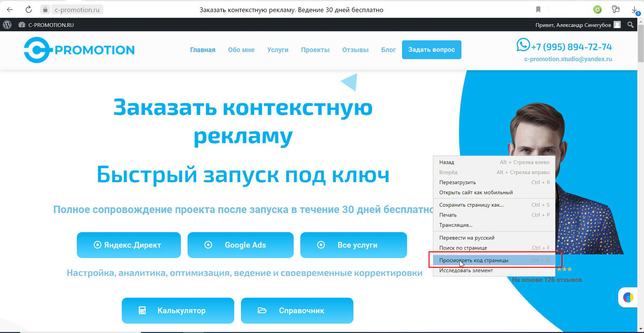Open the Калькулятор button
The width and height of the screenshot is (644, 333).
pyautogui.click(x=178, y=310)
